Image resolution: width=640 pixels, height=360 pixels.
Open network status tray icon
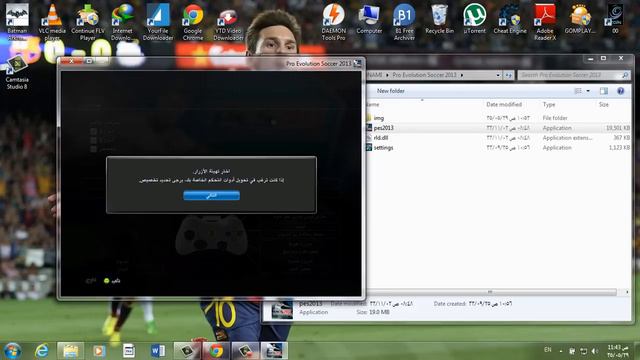[x=584, y=351]
